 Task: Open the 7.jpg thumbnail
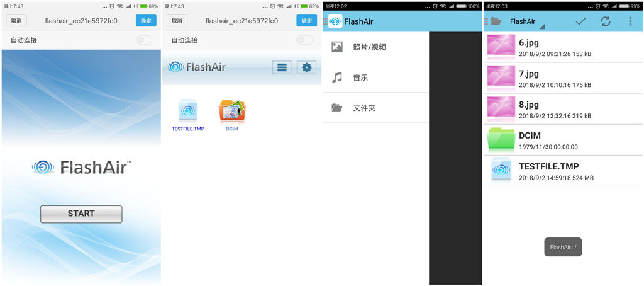click(501, 77)
